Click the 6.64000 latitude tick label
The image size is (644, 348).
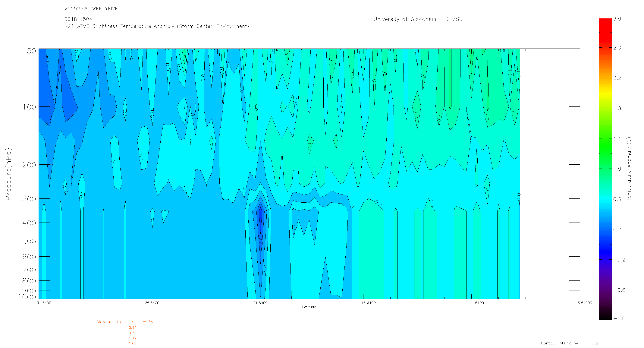(x=585, y=303)
